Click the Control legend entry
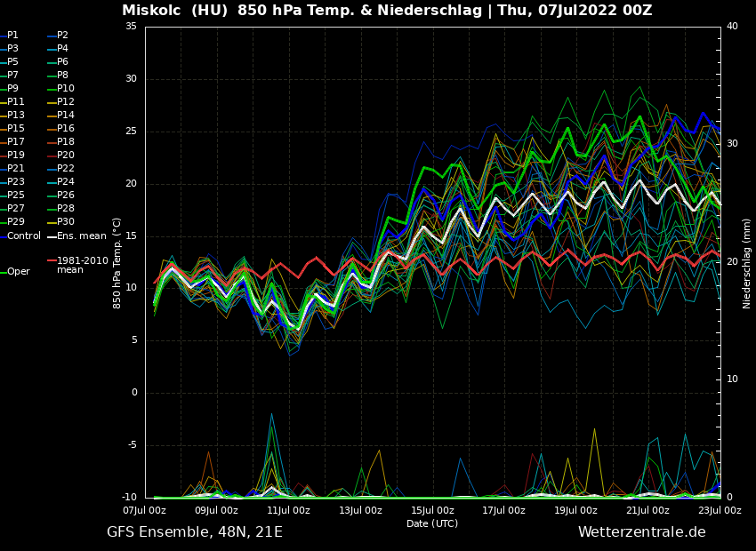Screen dimensions: 756x551 point(24,236)
